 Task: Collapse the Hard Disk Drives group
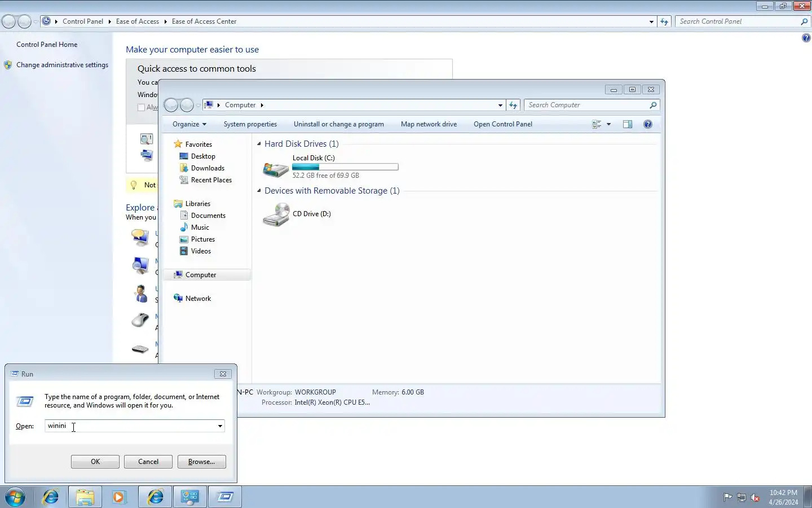[259, 144]
